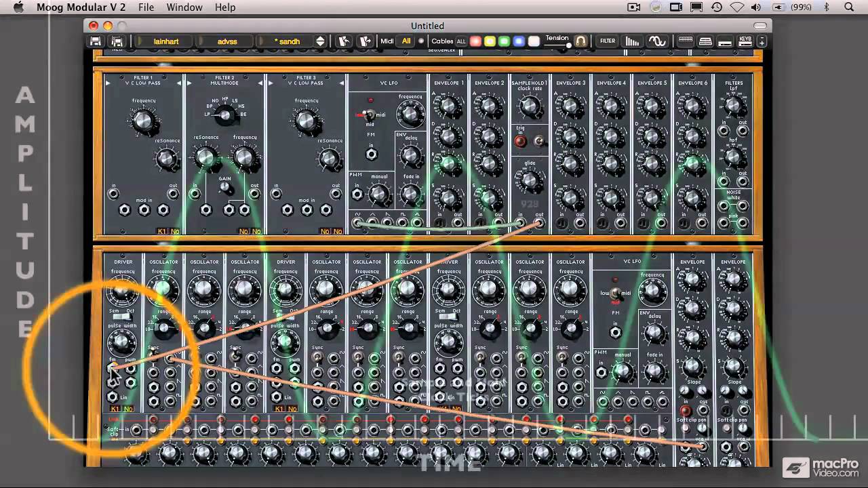Click Filter 1 right type arrow
The image size is (868, 488).
(x=179, y=83)
